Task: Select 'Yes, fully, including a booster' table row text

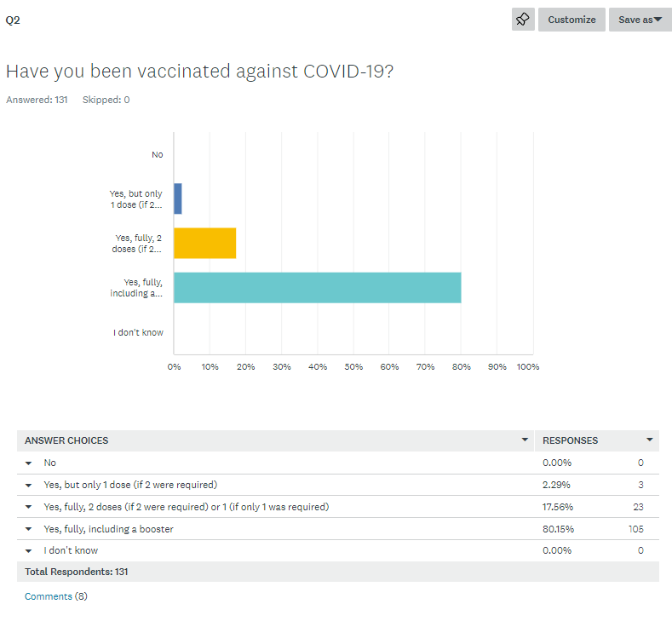Action: 108,530
